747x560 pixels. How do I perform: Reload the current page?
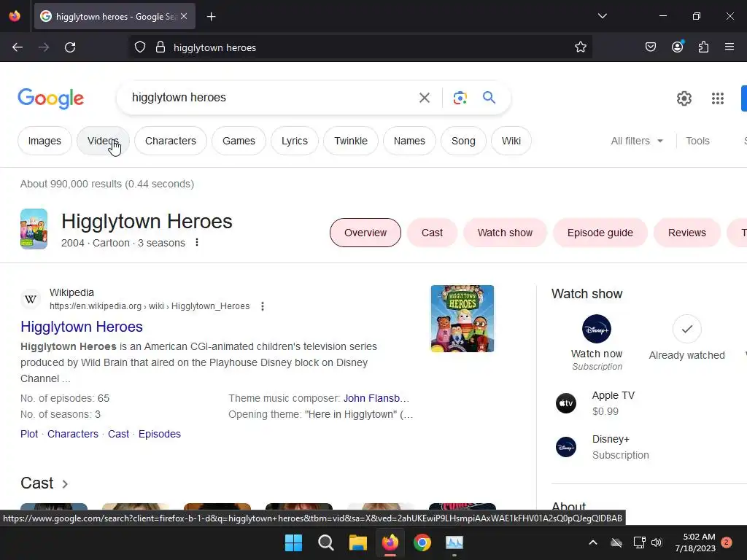pyautogui.click(x=70, y=47)
